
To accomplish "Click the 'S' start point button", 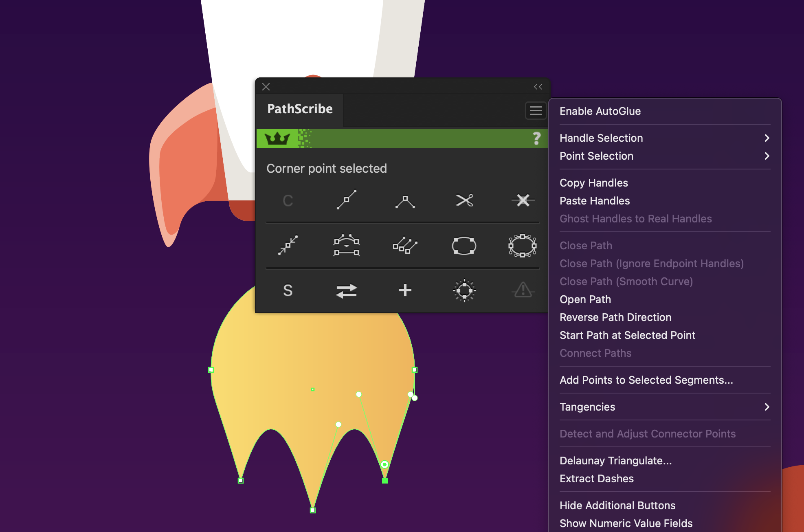I will point(288,290).
